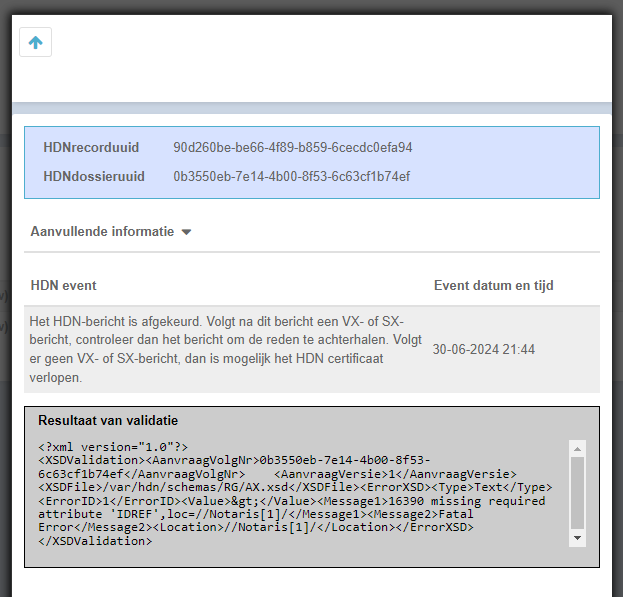Select the HDNdossieruuid value 0b3550eb-7e14-4b00-8f53-6c63cf1b74ef

291,176
